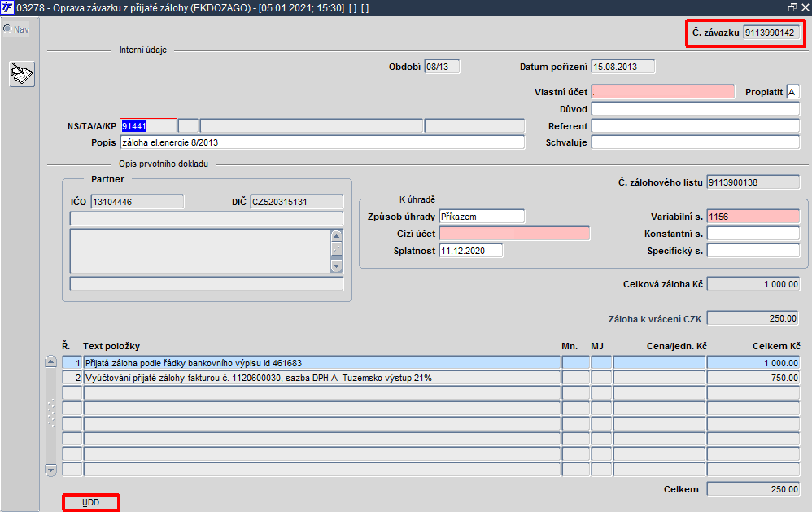812x512 pixels.
Task: Click the 1 000.00 amount in row 1
Action: click(x=753, y=363)
